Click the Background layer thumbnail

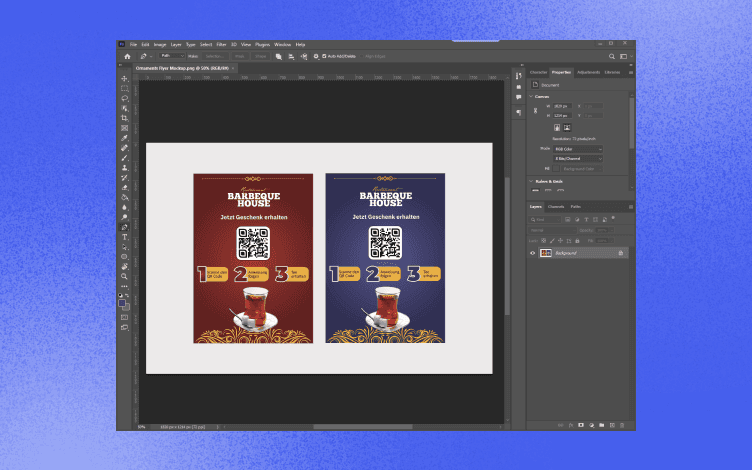coord(546,253)
